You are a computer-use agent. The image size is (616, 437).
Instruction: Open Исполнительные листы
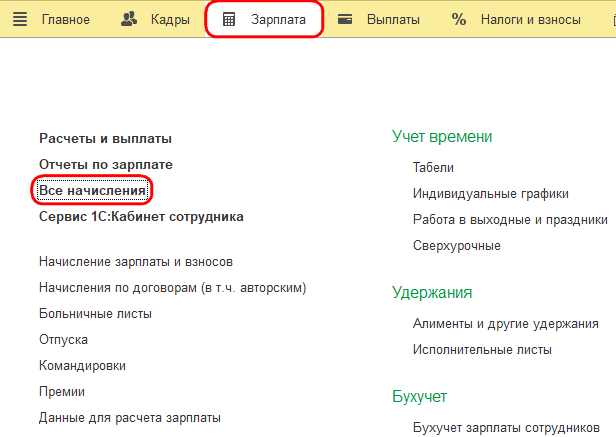pyautogui.click(x=482, y=350)
